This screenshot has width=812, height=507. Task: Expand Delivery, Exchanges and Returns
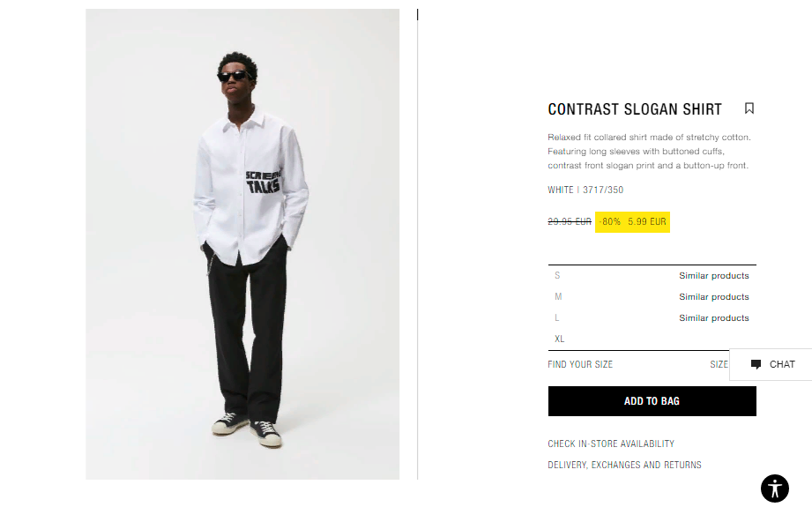(x=624, y=465)
